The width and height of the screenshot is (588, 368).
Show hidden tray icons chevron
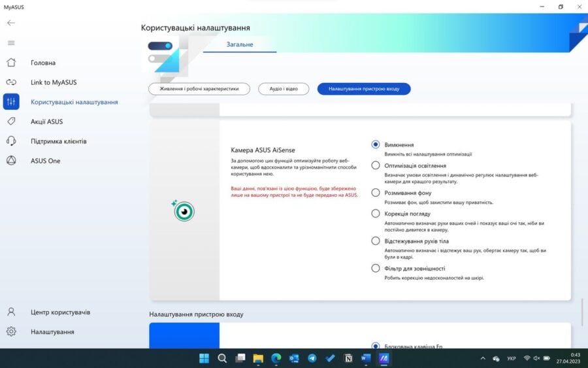(x=483, y=359)
